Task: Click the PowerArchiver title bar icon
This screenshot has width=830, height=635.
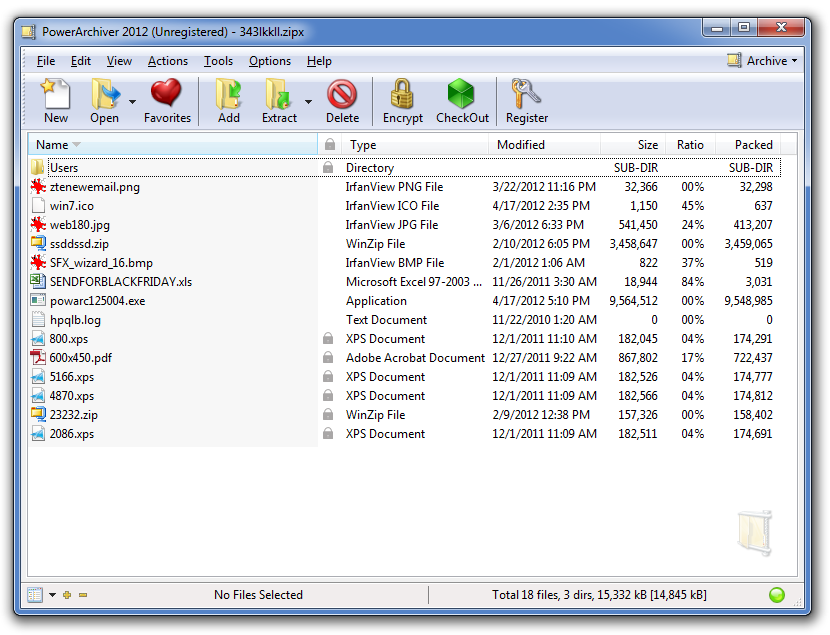Action: point(29,32)
